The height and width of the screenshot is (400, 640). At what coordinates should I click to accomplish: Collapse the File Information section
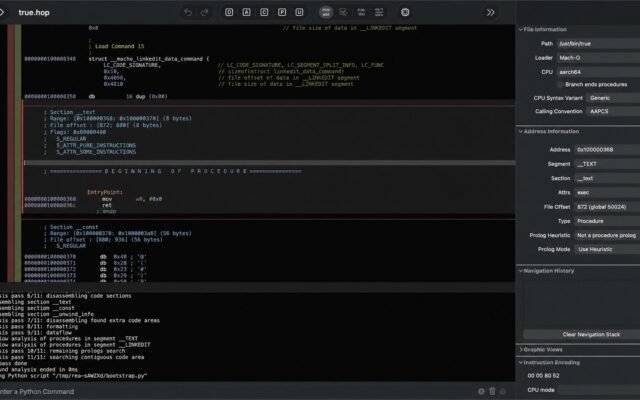(521, 29)
